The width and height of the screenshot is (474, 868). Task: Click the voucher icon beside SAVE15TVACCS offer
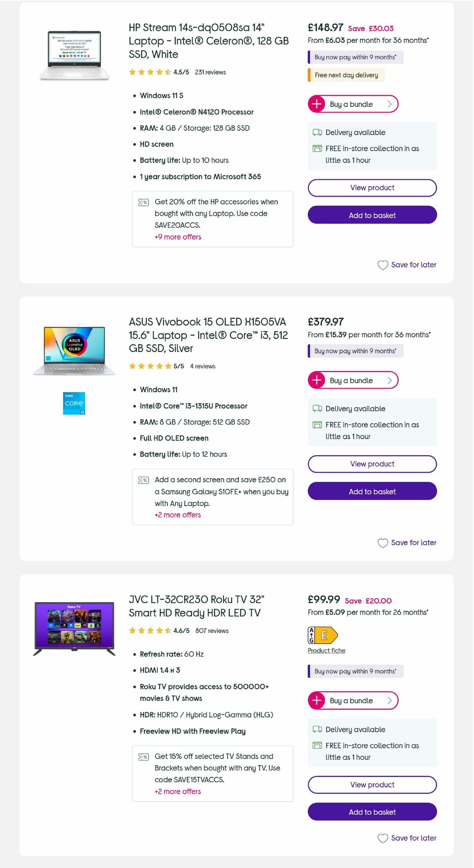coord(144,757)
